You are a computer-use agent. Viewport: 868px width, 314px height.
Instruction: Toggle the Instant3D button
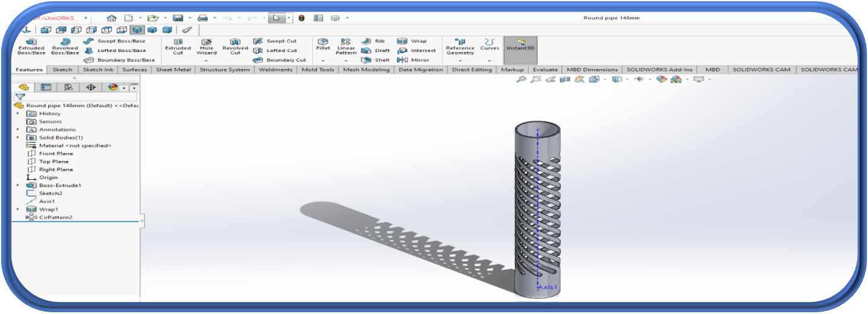(x=520, y=44)
